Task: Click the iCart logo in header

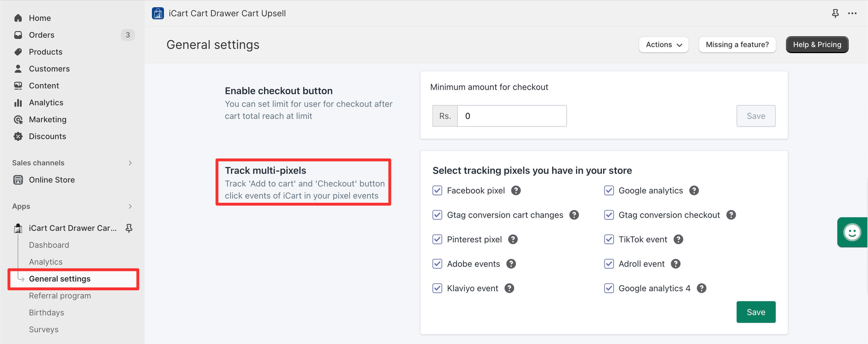Action: 158,13
